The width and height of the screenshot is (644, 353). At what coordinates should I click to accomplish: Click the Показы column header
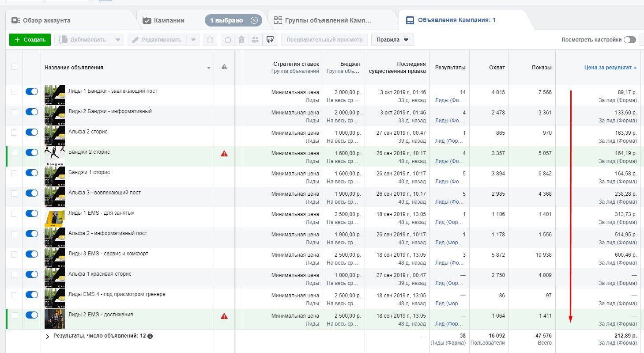pyautogui.click(x=542, y=68)
